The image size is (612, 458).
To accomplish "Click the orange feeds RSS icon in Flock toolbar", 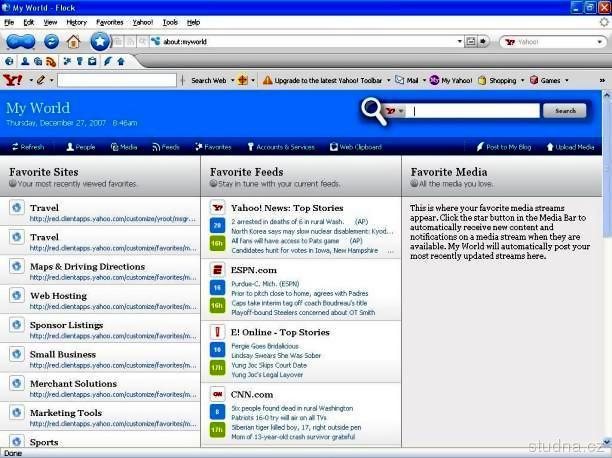I will pyautogui.click(x=51, y=62).
